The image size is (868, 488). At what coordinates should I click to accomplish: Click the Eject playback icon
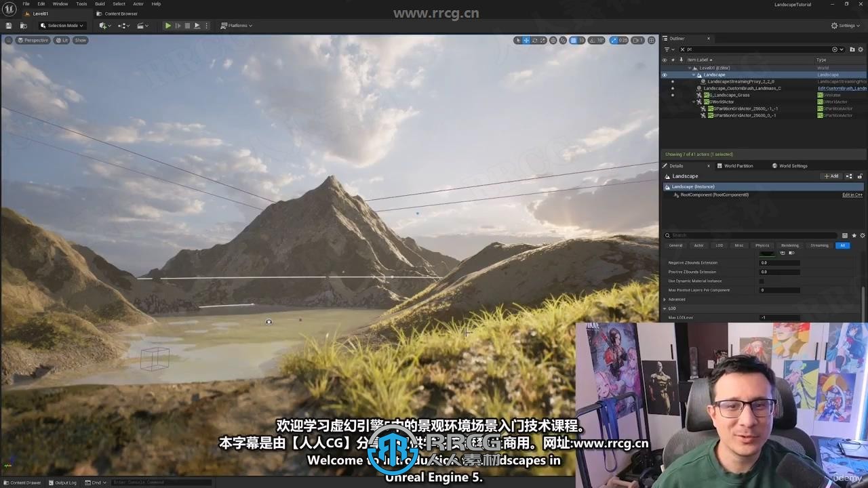[197, 26]
